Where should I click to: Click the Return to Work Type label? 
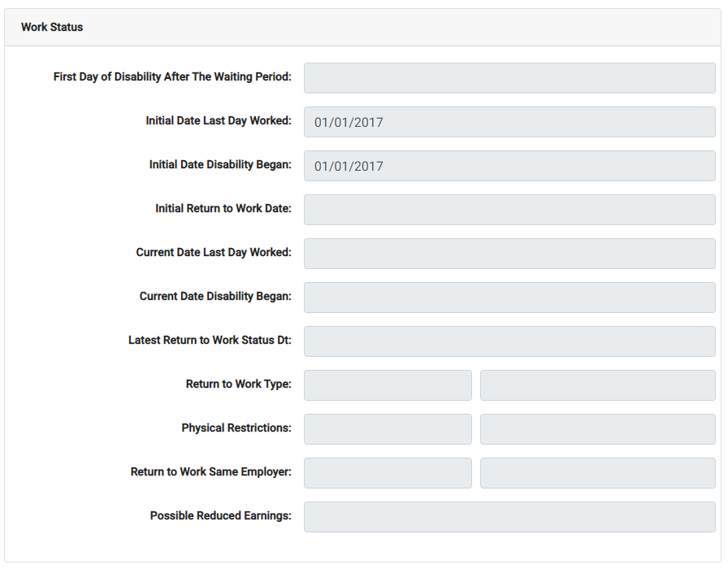coord(238,384)
